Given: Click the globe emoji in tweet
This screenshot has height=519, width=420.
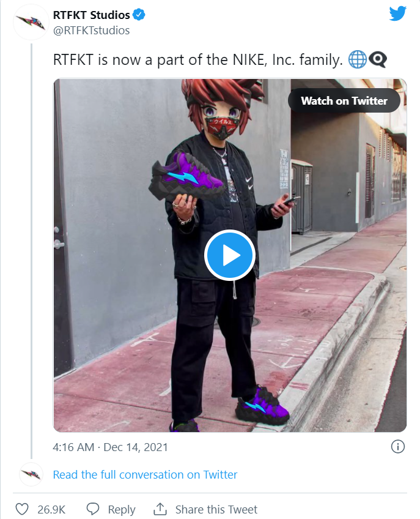Looking at the screenshot, I should click(357, 60).
